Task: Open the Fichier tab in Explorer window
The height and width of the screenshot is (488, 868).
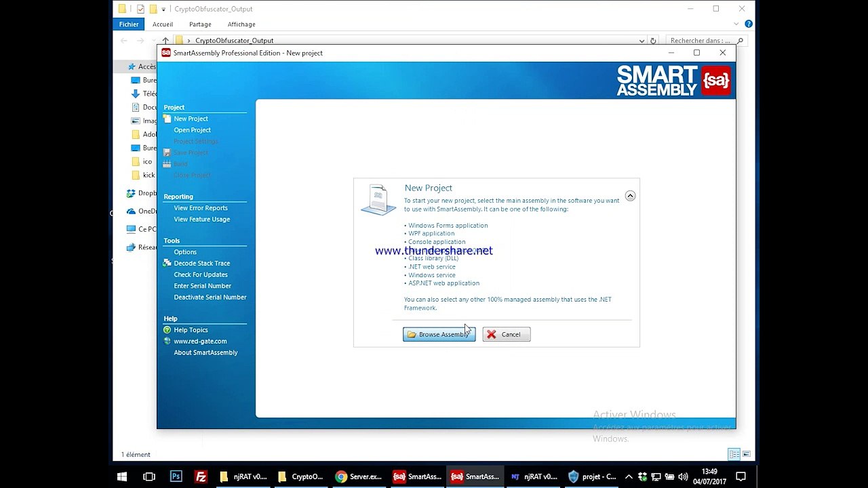Action: click(129, 24)
